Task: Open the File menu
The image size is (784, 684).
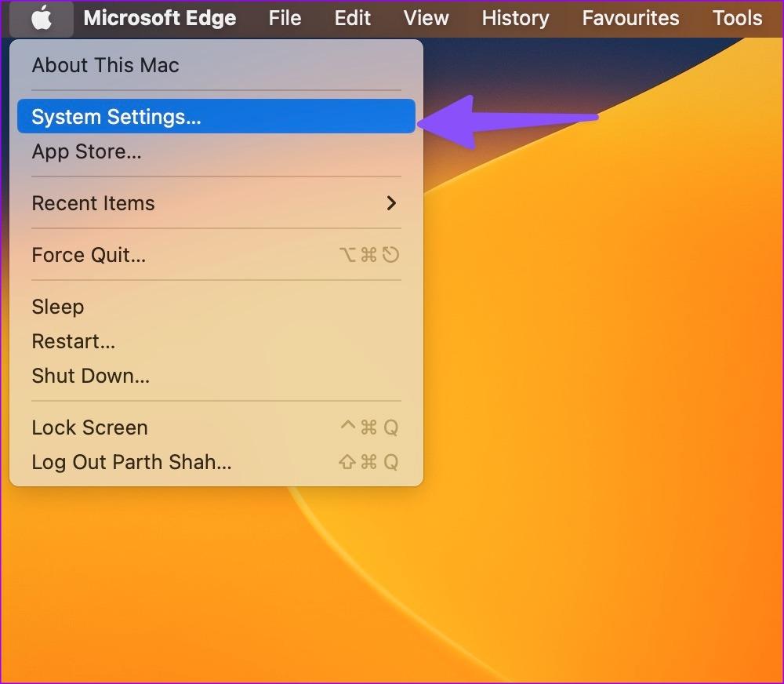Action: 285,19
